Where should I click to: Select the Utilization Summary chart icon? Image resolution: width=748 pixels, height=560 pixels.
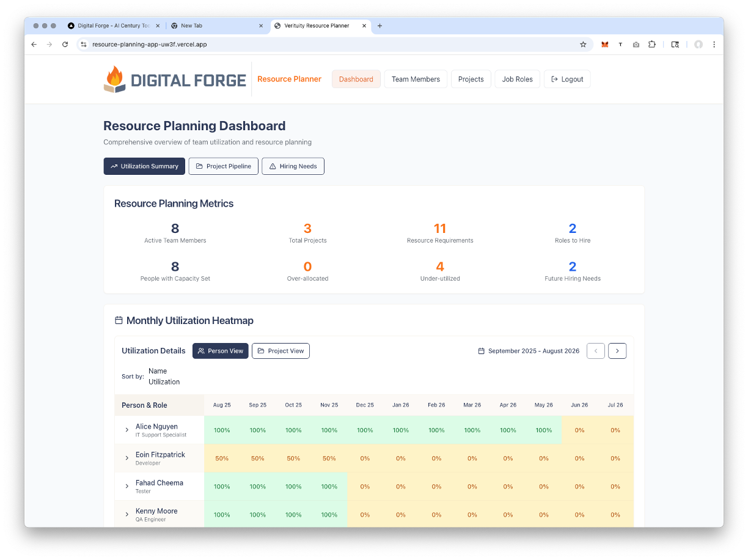[112, 166]
